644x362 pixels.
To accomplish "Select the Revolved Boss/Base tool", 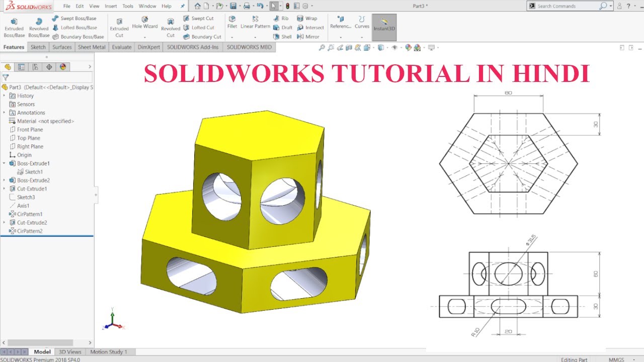I will click(x=39, y=28).
